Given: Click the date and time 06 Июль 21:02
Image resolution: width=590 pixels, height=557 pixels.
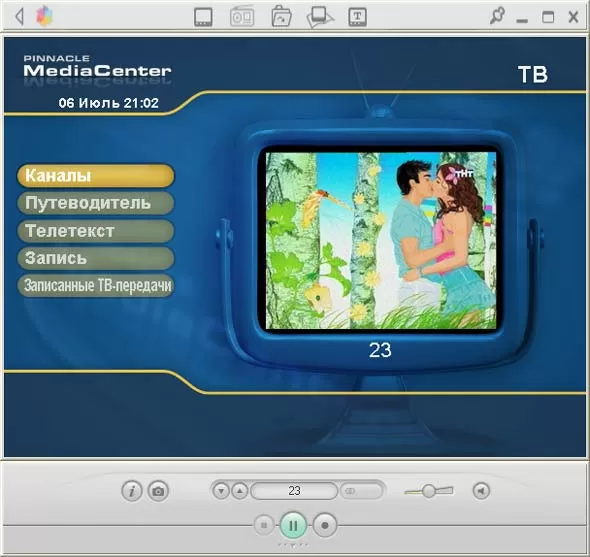Looking at the screenshot, I should pyautogui.click(x=109, y=103).
